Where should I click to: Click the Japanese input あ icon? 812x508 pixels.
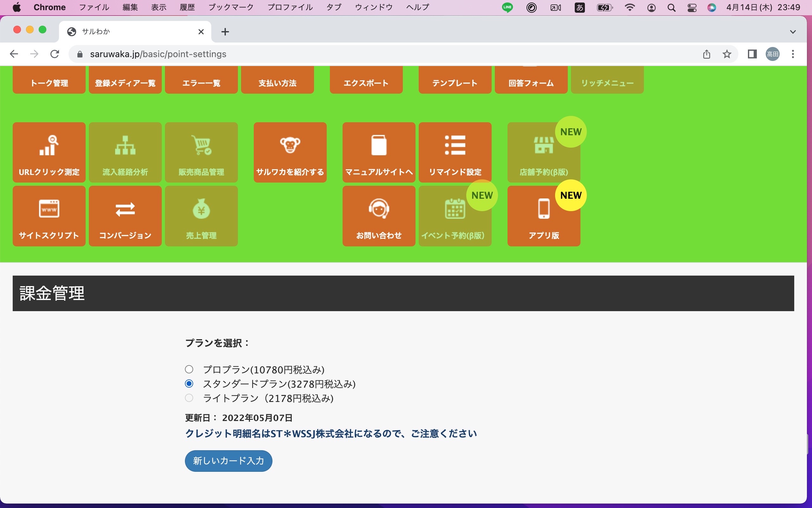(580, 7)
